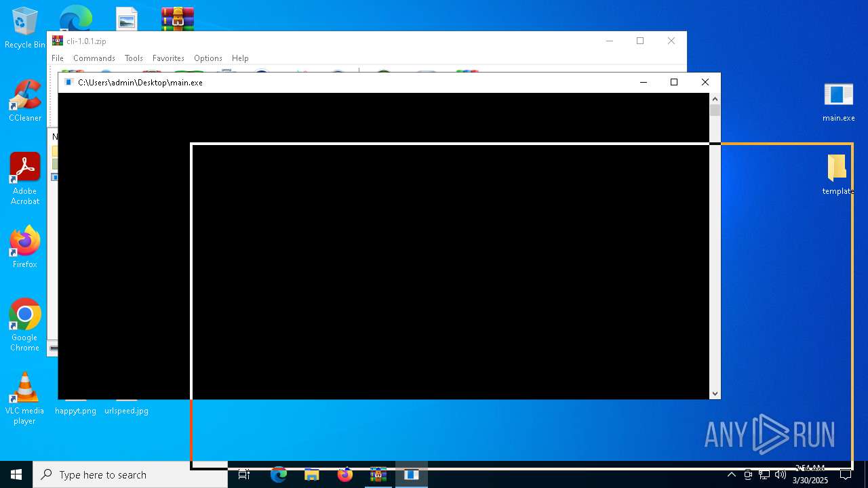This screenshot has height=488, width=868.
Task: Open the Favorites menu in WinRAR
Action: point(168,58)
